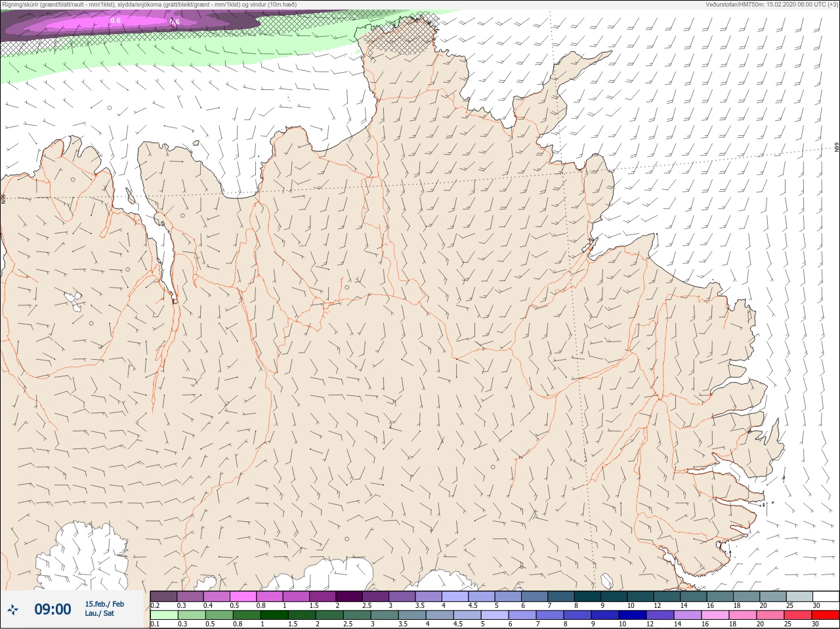Viewport: 840px width, 629px height.
Task: Select the medium blue 8 swatch in rain scale
Action: [577, 615]
